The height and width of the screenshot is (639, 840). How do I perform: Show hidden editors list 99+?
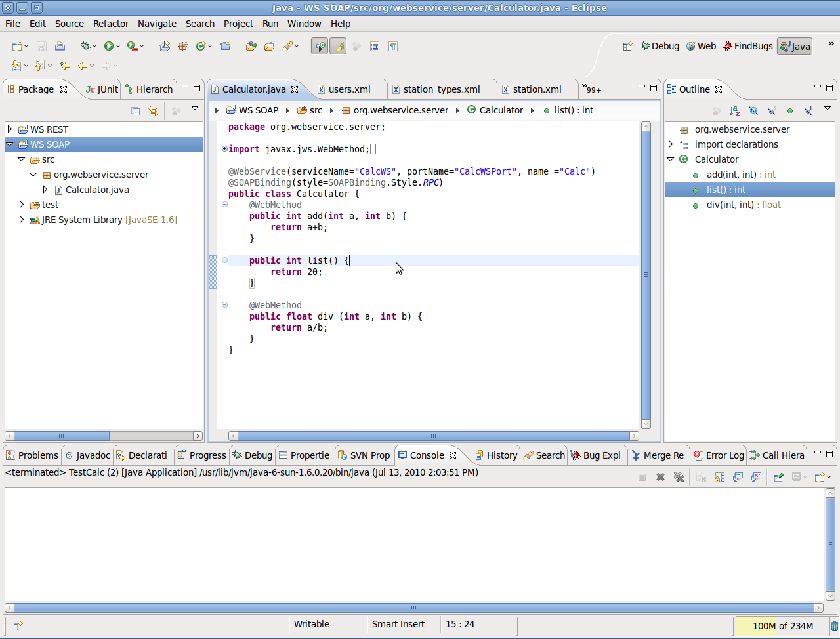click(591, 89)
